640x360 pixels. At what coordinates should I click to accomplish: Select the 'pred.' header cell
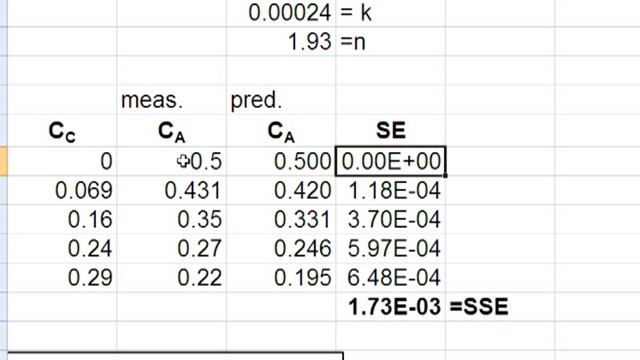click(x=281, y=100)
